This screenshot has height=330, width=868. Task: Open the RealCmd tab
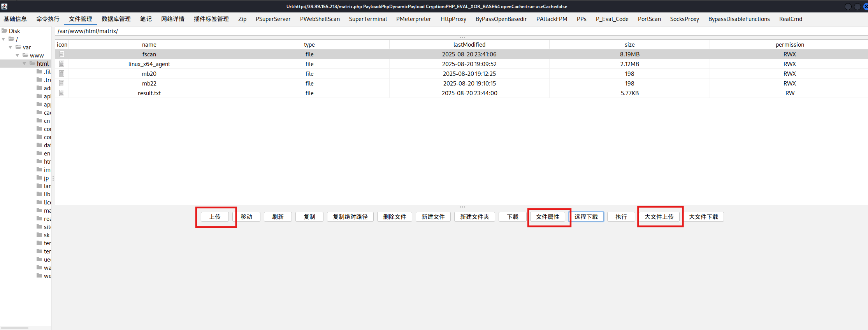pos(791,19)
